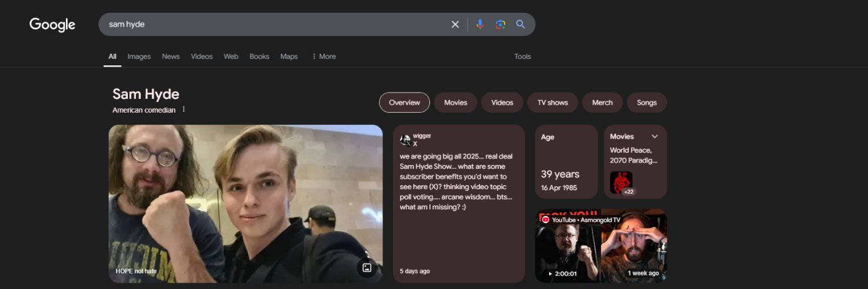This screenshot has height=289, width=868.
Task: Click the Google logo
Action: coord(53,25)
